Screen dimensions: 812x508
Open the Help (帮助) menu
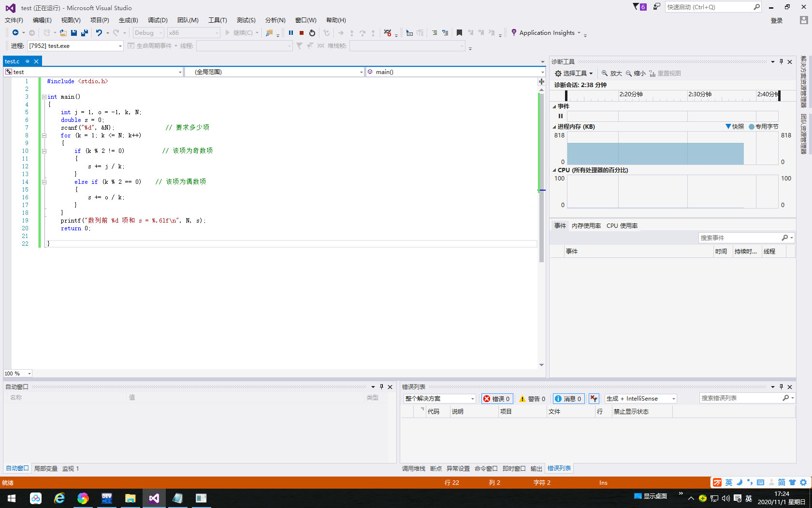(x=336, y=20)
